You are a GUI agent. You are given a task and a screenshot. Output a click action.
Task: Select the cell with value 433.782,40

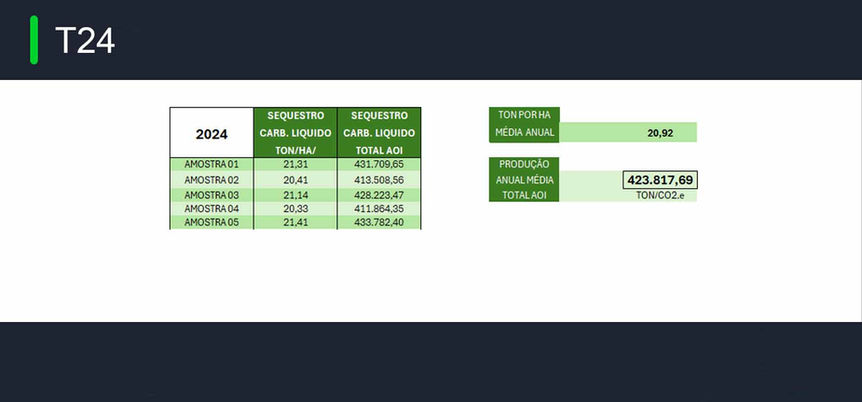pyautogui.click(x=379, y=222)
